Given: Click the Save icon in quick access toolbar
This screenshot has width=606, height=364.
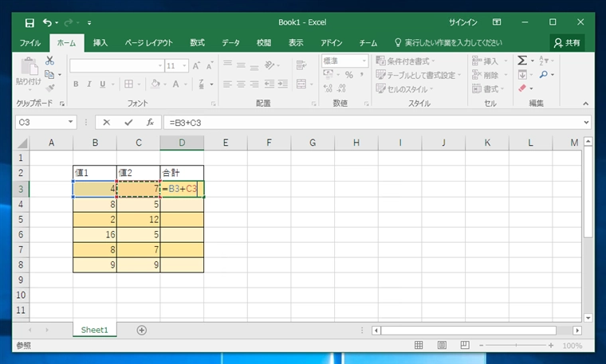Looking at the screenshot, I should [30, 23].
